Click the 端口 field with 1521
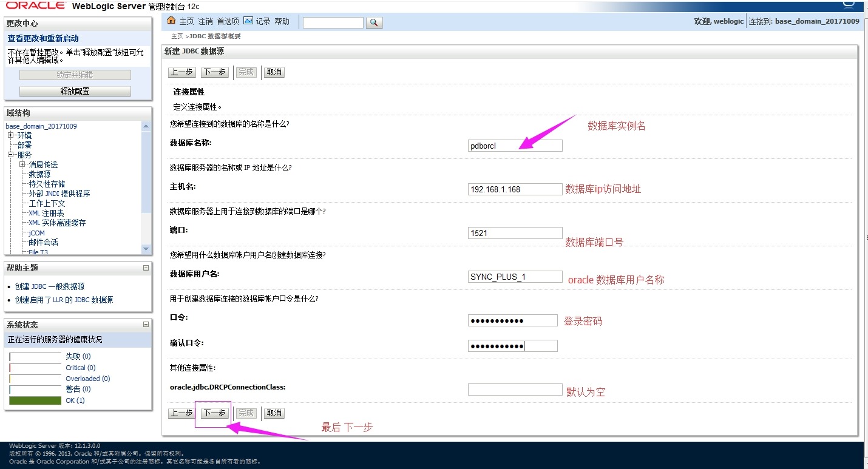Image resolution: width=868 pixels, height=469 pixels. coord(515,233)
